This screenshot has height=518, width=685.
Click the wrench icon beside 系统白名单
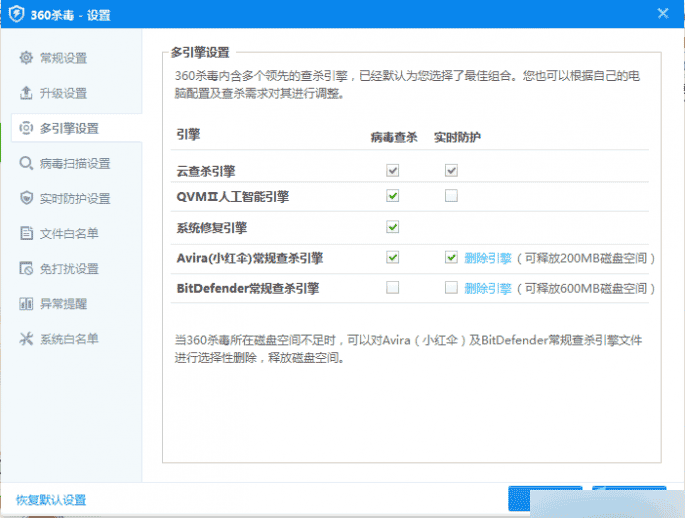[26, 338]
